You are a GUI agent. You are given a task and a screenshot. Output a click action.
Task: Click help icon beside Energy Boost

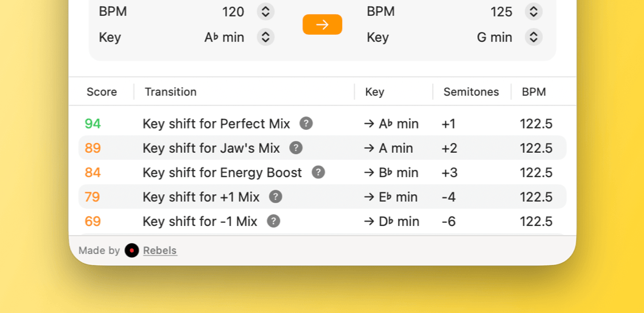[318, 172]
